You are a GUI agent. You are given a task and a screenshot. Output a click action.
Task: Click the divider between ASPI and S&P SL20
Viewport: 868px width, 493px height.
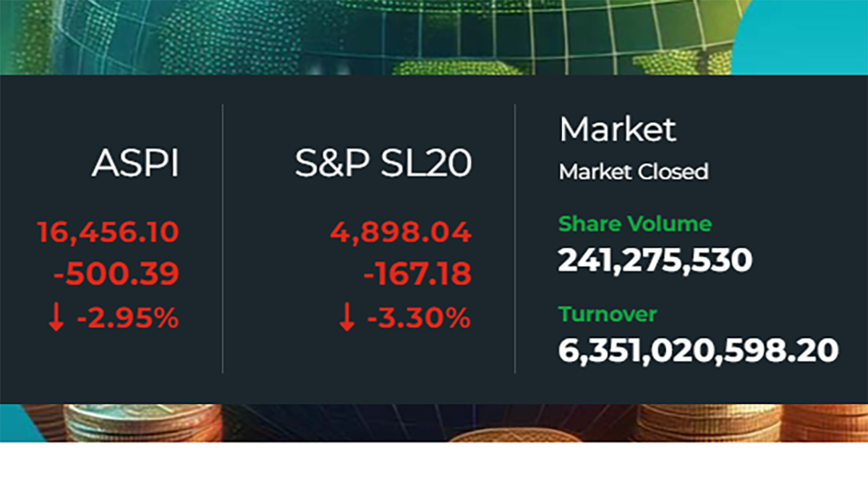point(223,239)
